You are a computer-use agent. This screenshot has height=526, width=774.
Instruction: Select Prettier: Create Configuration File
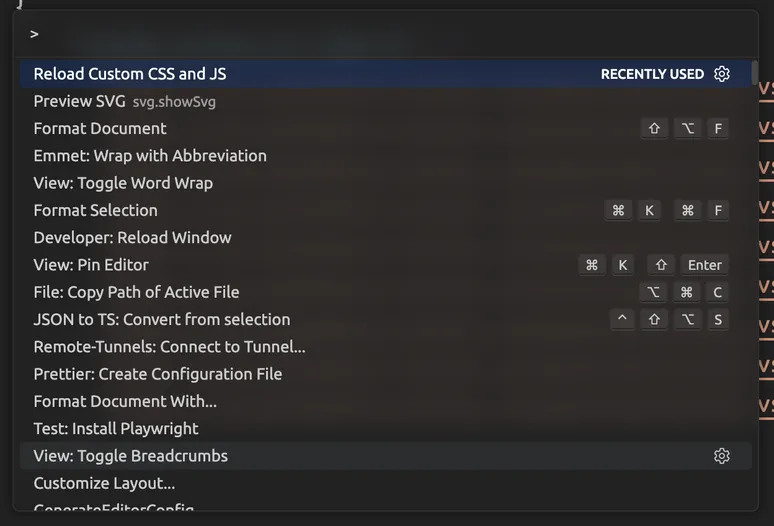pos(158,374)
